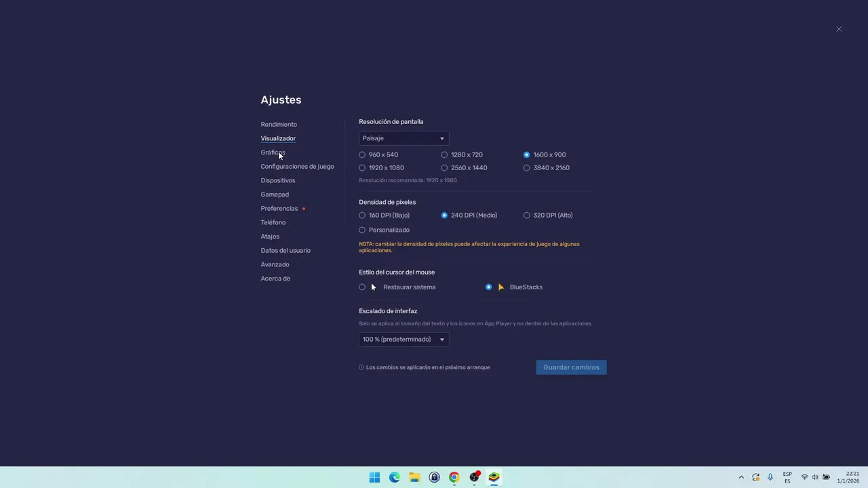Open the ESP language input switcher
Screen dimensions: 868x488
787,477
